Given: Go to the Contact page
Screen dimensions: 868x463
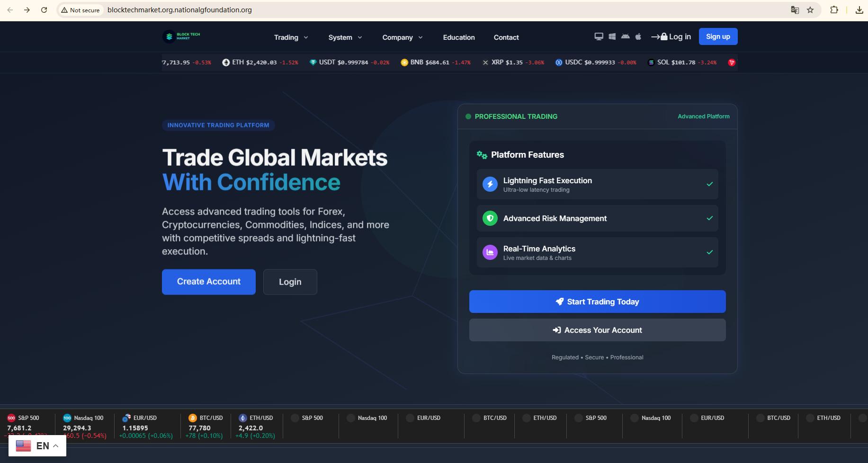Looking at the screenshot, I should (x=506, y=37).
